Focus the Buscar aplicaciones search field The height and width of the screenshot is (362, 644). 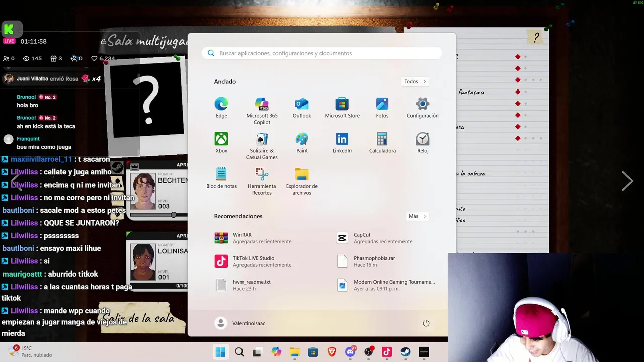point(322,53)
